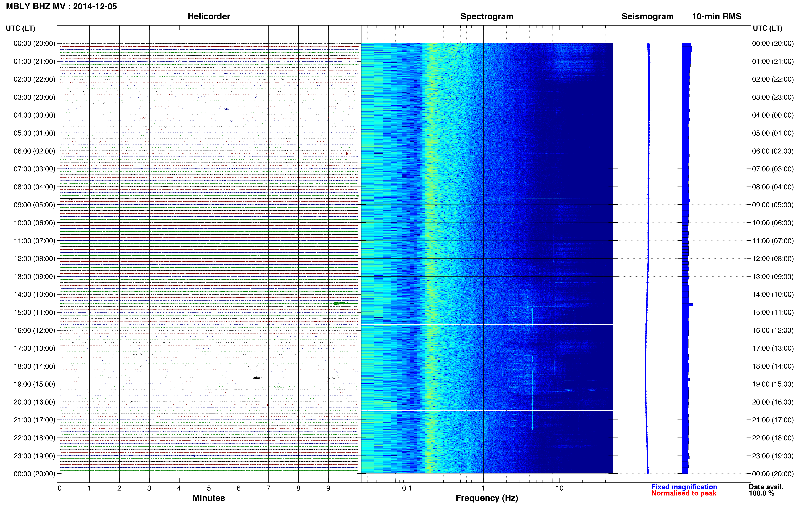Click the 'UTC (LT)' label beside the RMS panel
This screenshot has width=812, height=508.
click(767, 28)
